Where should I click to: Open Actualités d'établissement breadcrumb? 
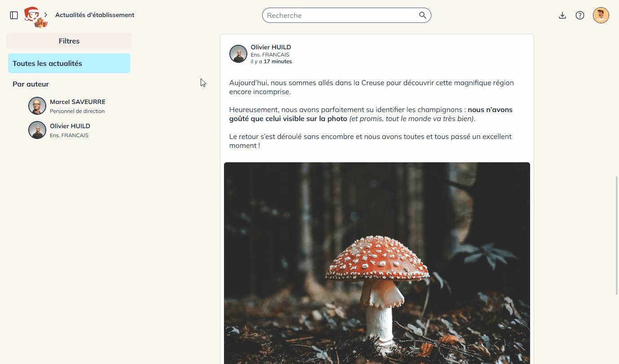tap(95, 15)
